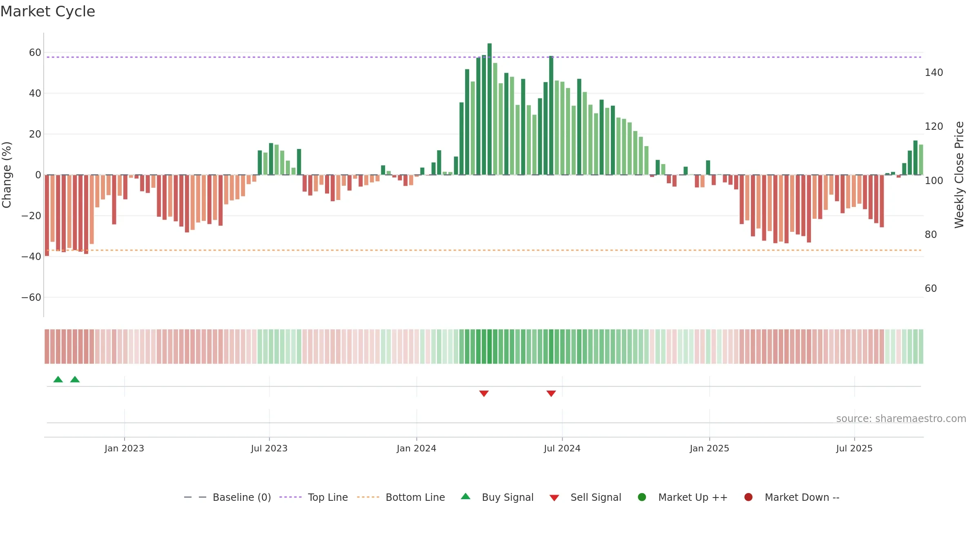Click the Change (%) axis title

[7, 175]
